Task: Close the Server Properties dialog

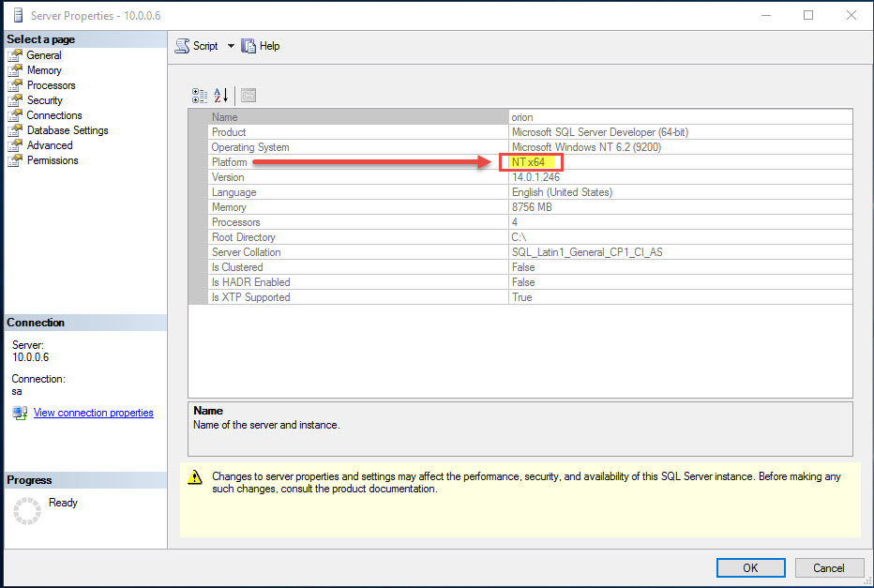Action: point(851,15)
